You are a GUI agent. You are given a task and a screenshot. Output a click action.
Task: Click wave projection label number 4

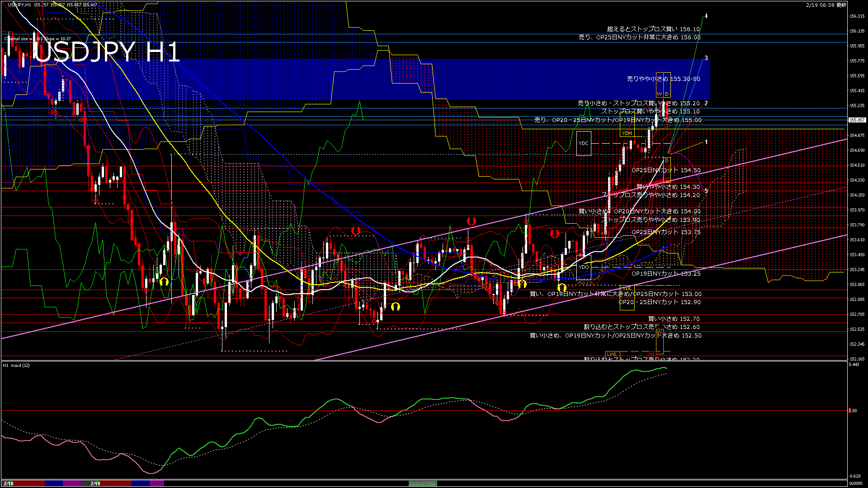pos(706,16)
